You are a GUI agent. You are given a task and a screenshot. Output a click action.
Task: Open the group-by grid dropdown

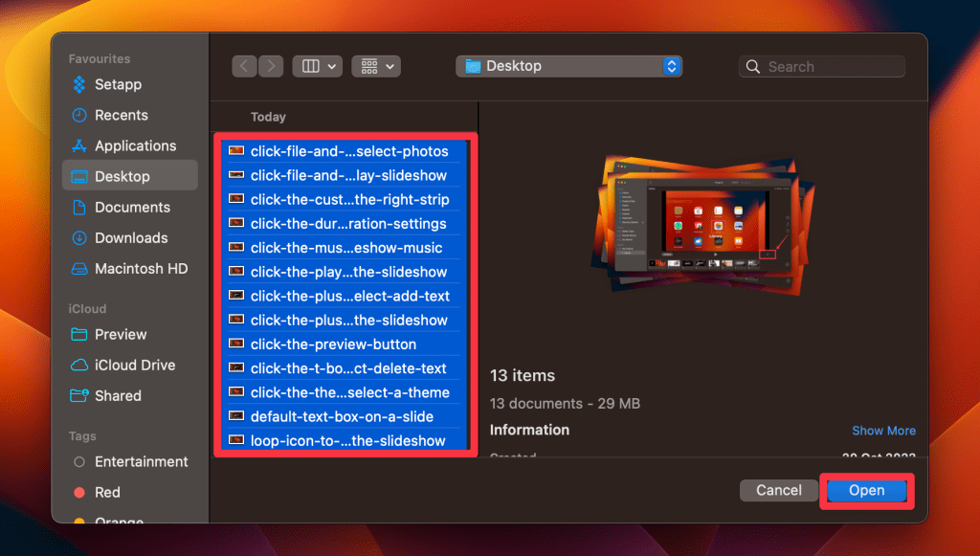pos(376,66)
